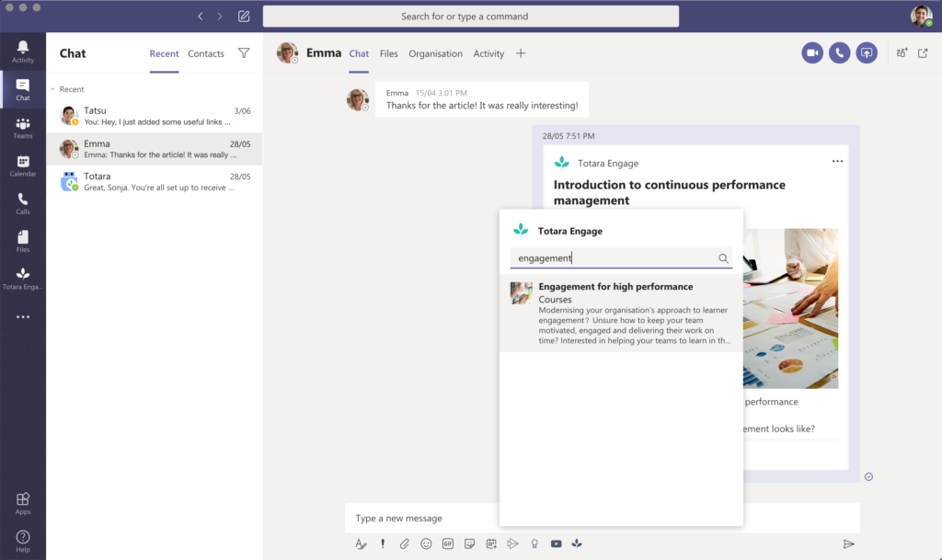
Task: Click the emoji icon in message toolbar
Action: coord(426,543)
